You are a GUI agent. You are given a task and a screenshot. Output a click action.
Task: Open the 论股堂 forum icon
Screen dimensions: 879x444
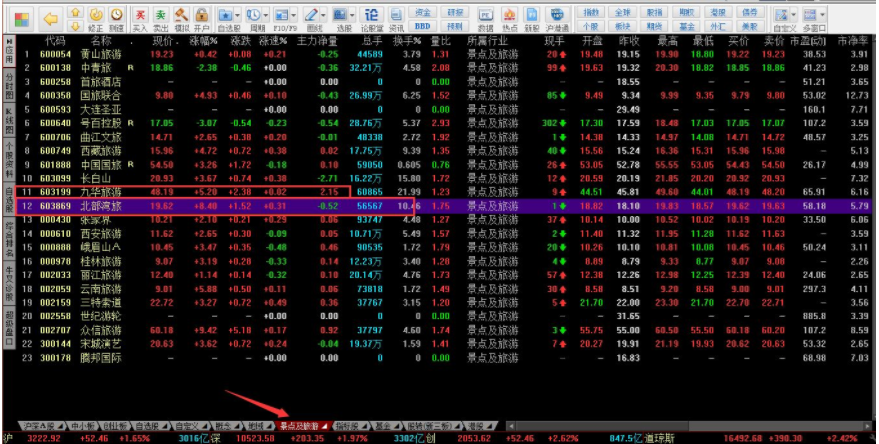point(371,18)
